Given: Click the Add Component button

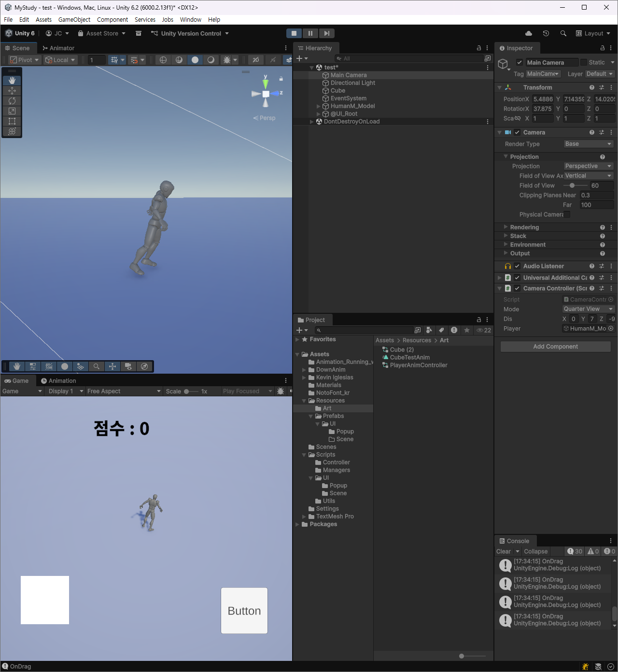Looking at the screenshot, I should click(555, 347).
